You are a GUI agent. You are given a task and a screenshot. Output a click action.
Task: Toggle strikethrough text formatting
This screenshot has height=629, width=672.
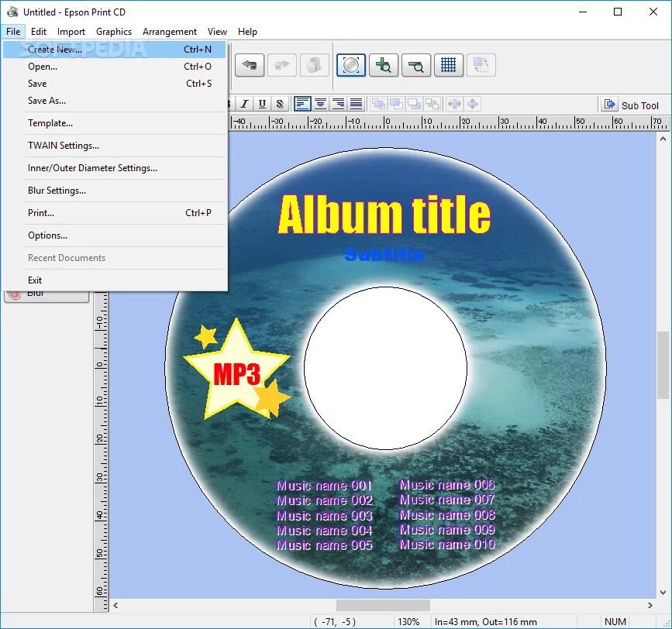[x=280, y=104]
